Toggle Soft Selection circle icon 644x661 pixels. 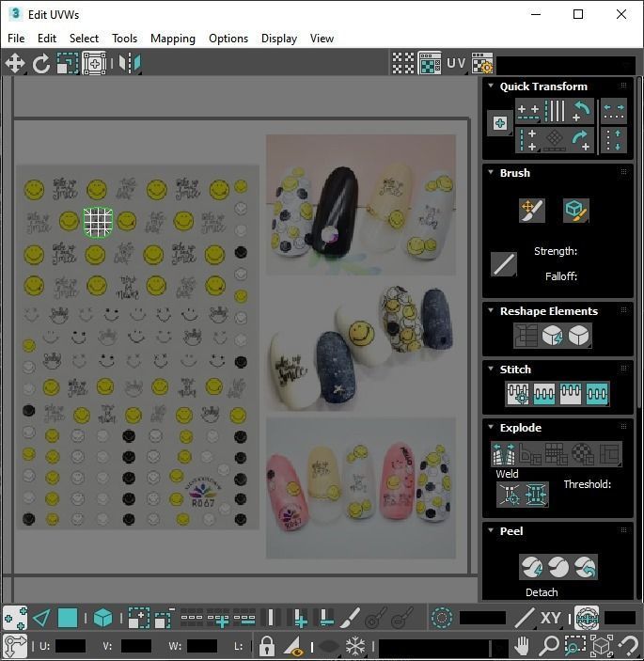pos(442,619)
